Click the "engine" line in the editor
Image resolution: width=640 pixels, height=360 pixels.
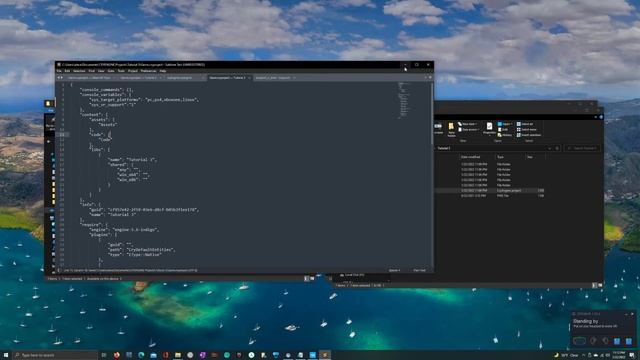(124, 229)
